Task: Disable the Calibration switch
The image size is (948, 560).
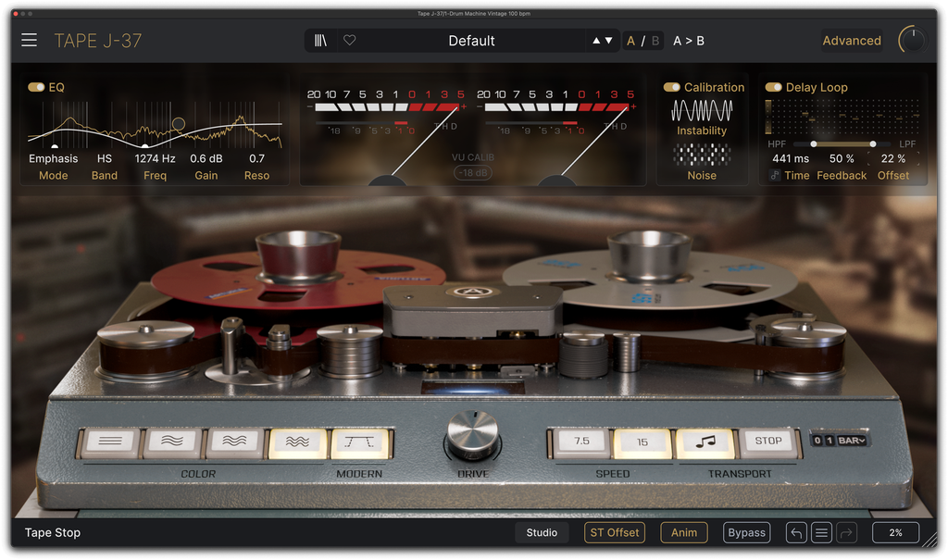Action: point(672,87)
